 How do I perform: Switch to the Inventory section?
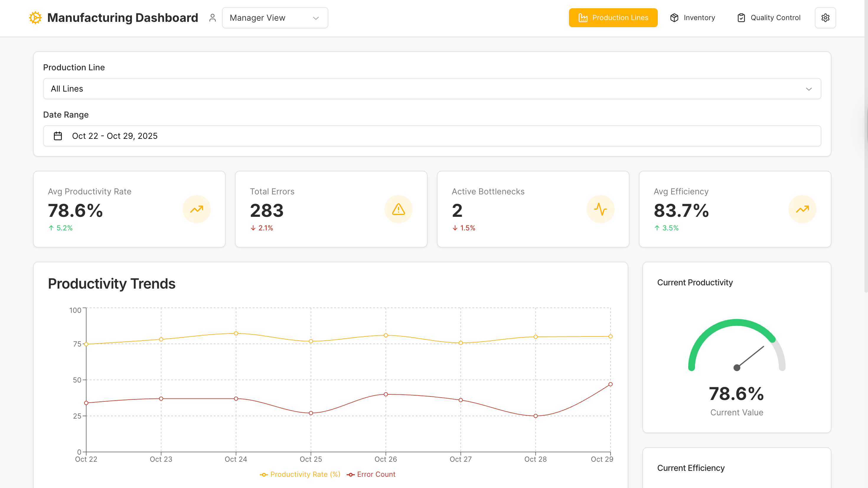click(692, 17)
